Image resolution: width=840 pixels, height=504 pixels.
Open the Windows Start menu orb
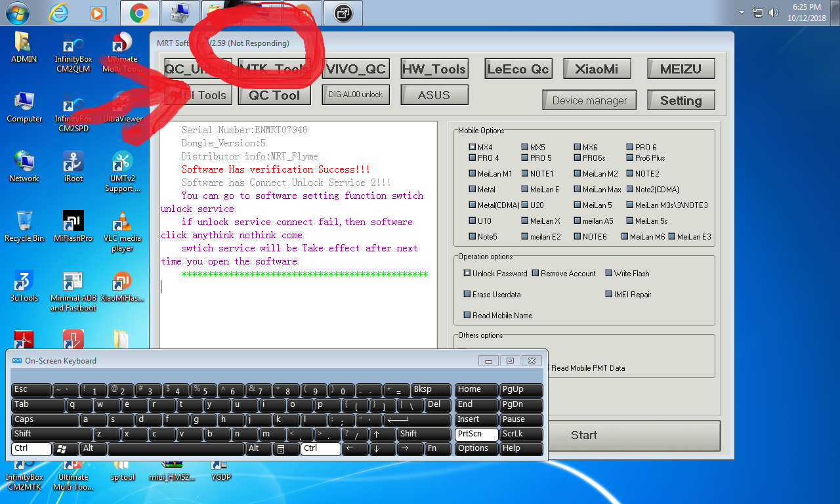pyautogui.click(x=16, y=12)
